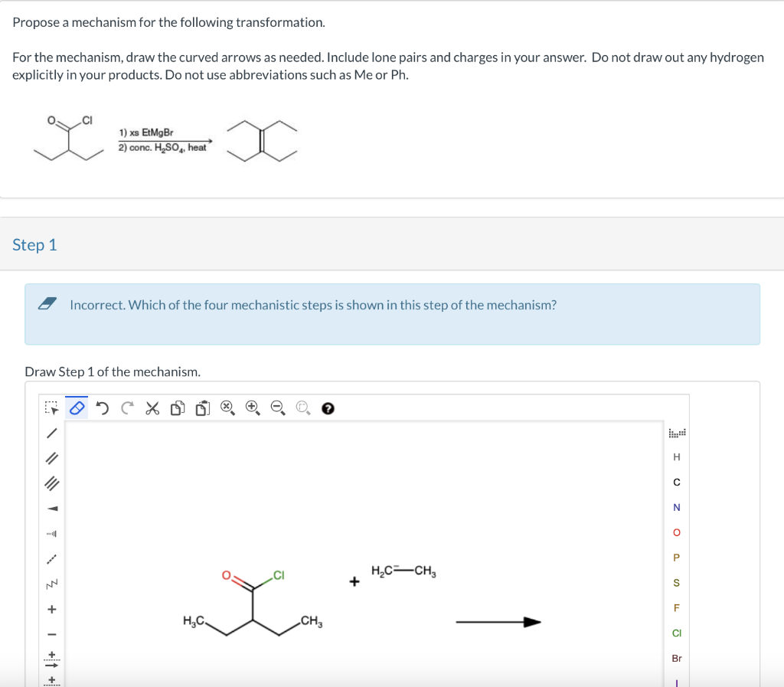Screen dimensions: 784x687
Task: Select the double bond tool
Action: (51, 457)
